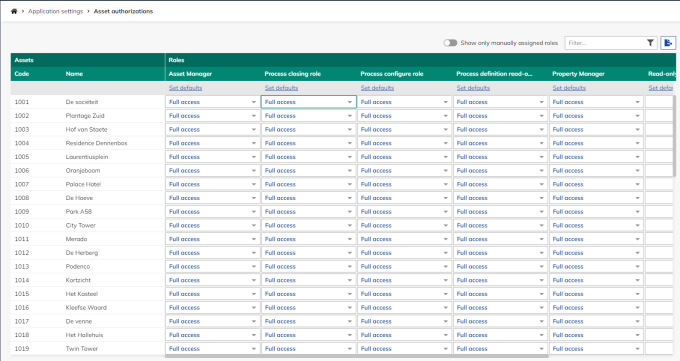
Task: Open Process configure role dropdown for Het Hallehuis
Action: click(404, 335)
